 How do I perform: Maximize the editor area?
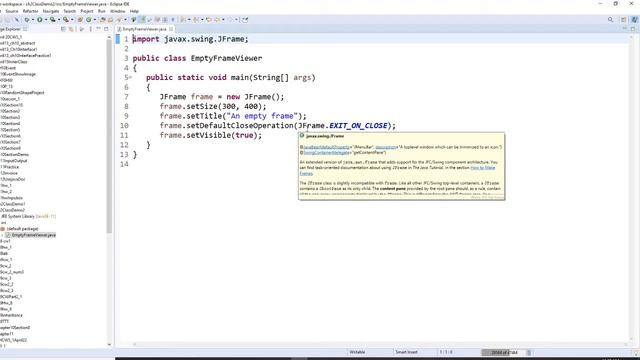(x=633, y=29)
